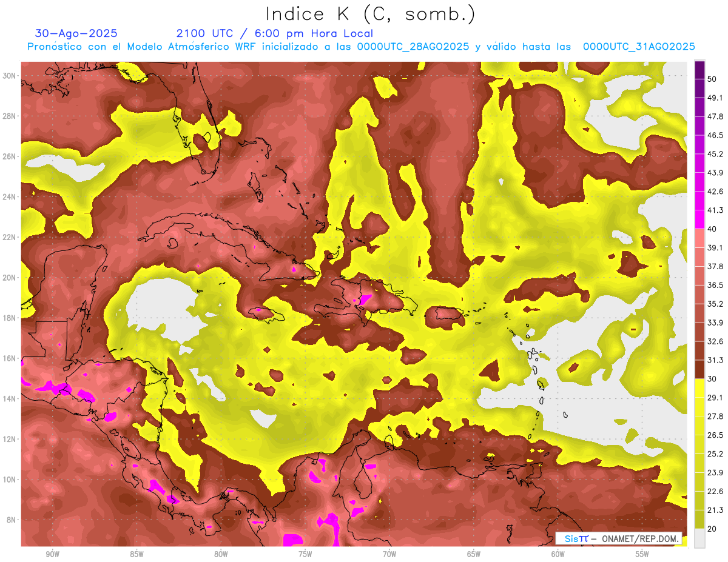
Task: Click the '75W' longitude label
Action: pyautogui.click(x=305, y=554)
